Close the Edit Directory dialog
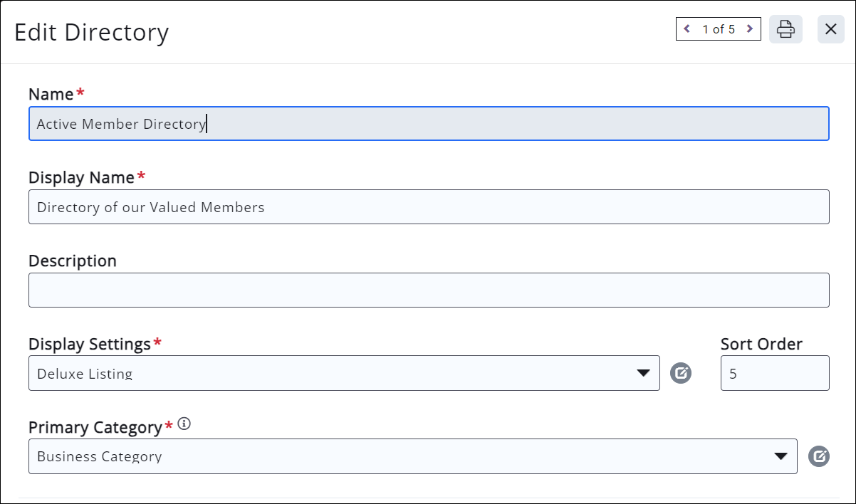Image resolution: width=856 pixels, height=504 pixels. [830, 29]
